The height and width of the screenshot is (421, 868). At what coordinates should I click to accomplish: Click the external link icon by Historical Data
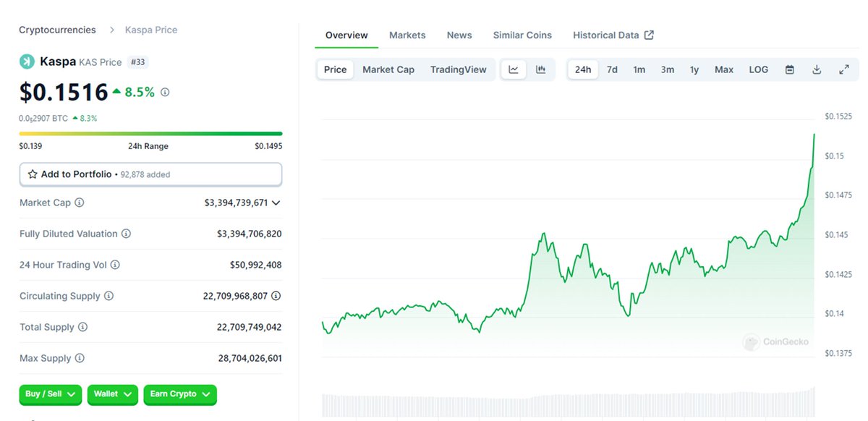(x=649, y=35)
